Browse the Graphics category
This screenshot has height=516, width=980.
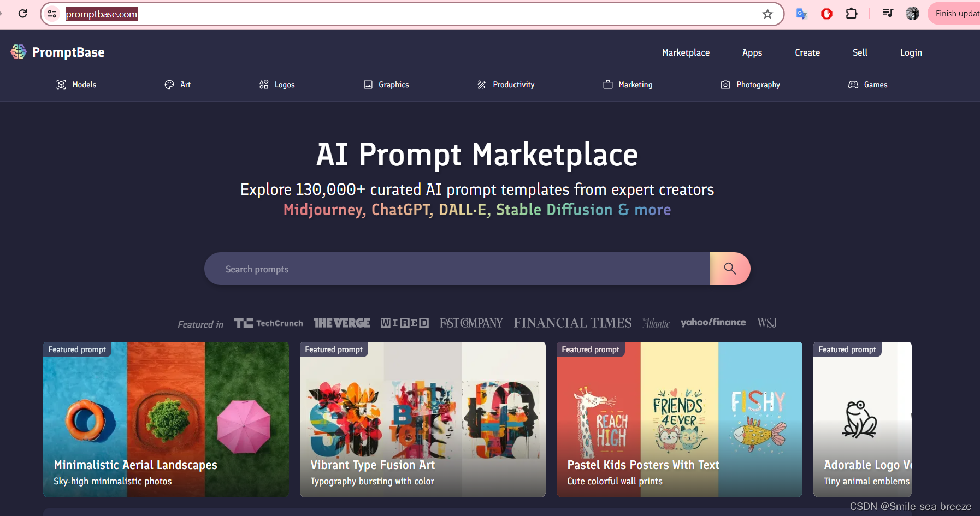(x=394, y=85)
